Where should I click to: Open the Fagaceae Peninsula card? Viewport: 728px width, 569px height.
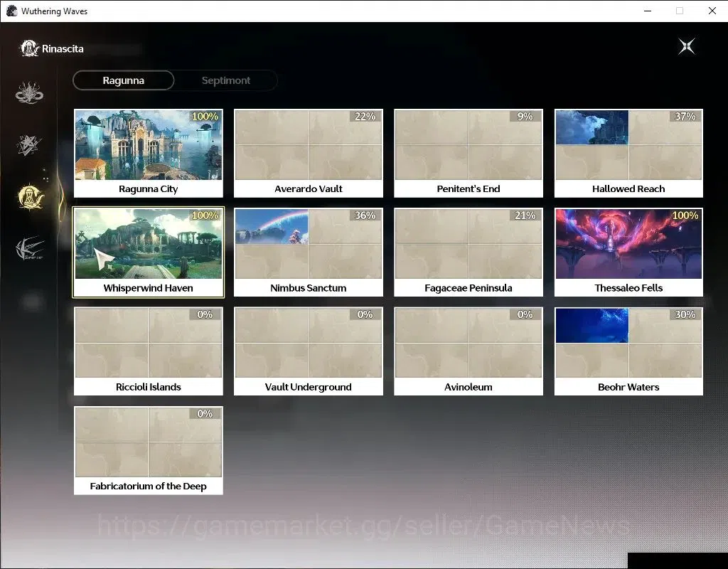tap(469, 252)
